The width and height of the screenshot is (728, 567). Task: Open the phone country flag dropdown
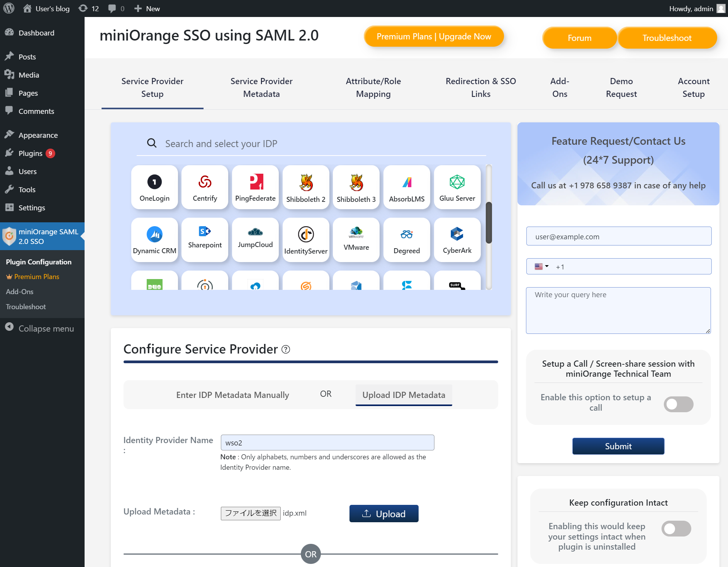point(541,266)
